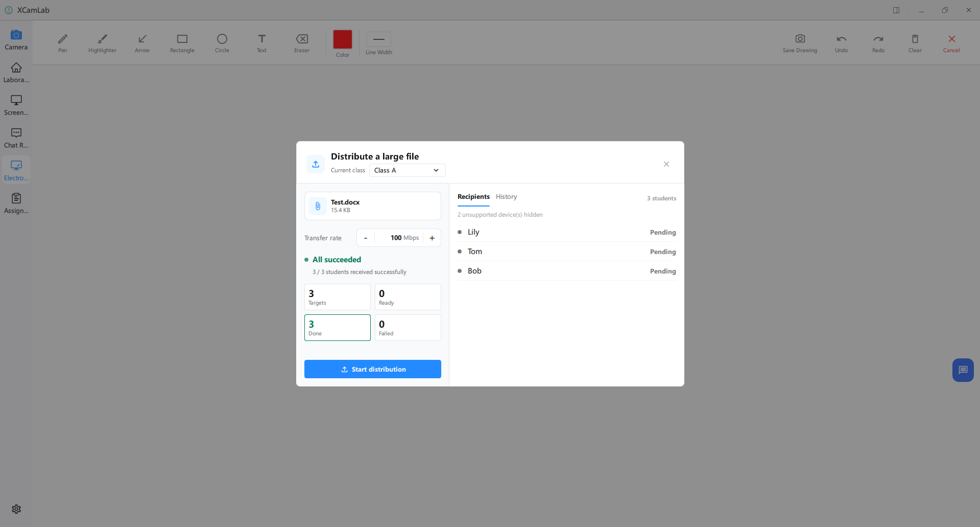Click the '3 students' count label
The height and width of the screenshot is (527, 980).
pos(661,198)
